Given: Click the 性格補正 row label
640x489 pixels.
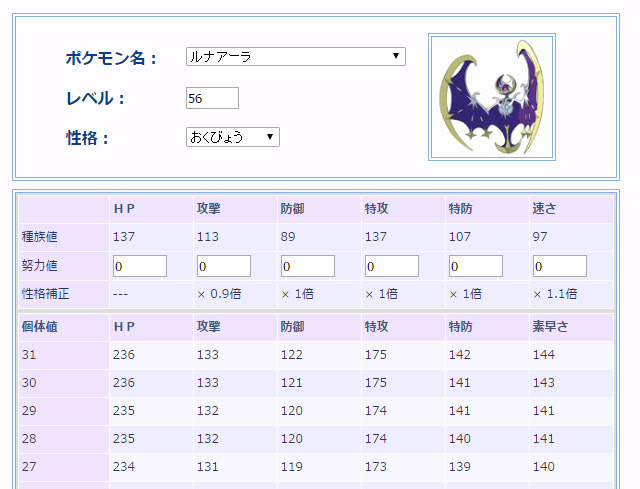Looking at the screenshot, I should pyautogui.click(x=45, y=293).
